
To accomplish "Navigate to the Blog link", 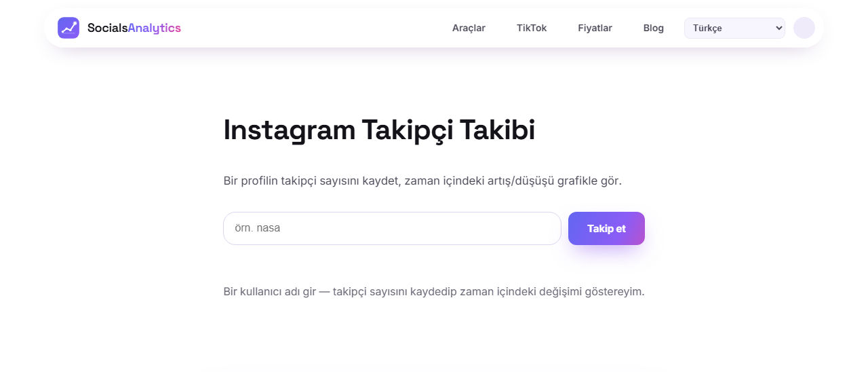I will coord(654,28).
